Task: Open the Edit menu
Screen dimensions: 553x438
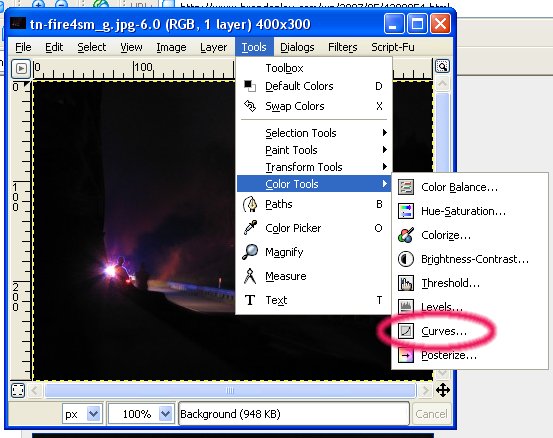Action: coord(54,47)
